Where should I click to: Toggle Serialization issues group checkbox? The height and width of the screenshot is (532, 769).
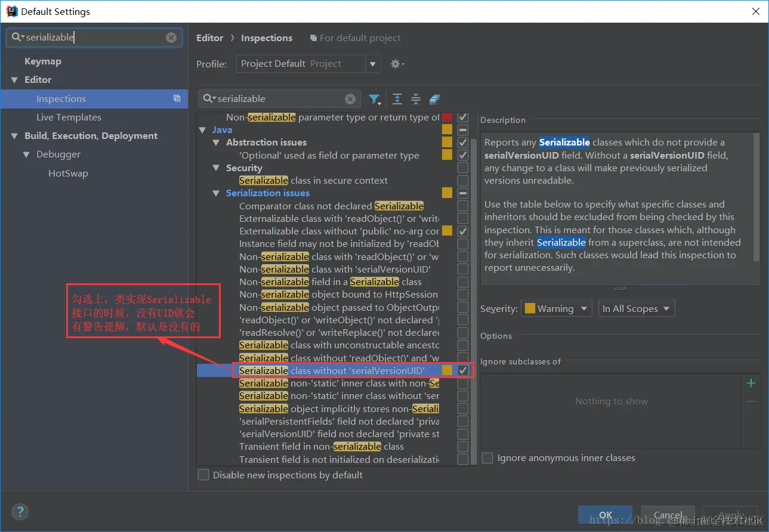[x=463, y=193]
